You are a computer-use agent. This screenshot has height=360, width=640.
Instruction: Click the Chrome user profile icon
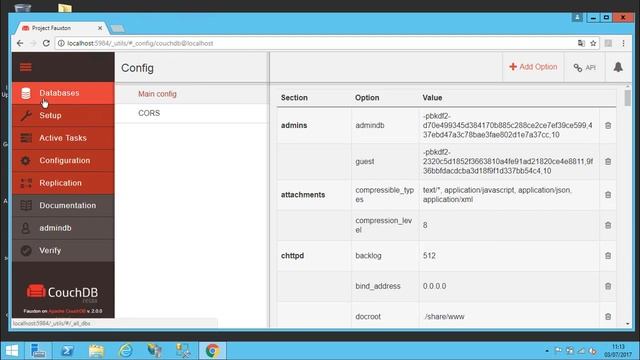(x=577, y=18)
